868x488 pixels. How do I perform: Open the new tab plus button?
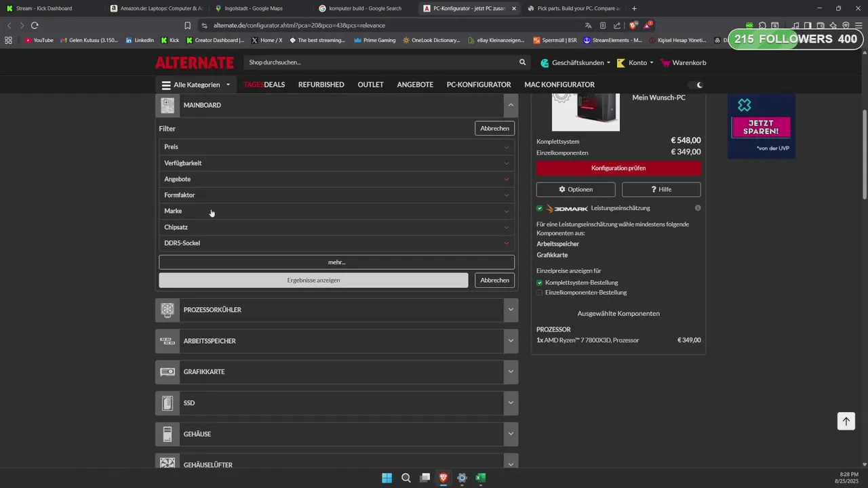click(x=634, y=8)
